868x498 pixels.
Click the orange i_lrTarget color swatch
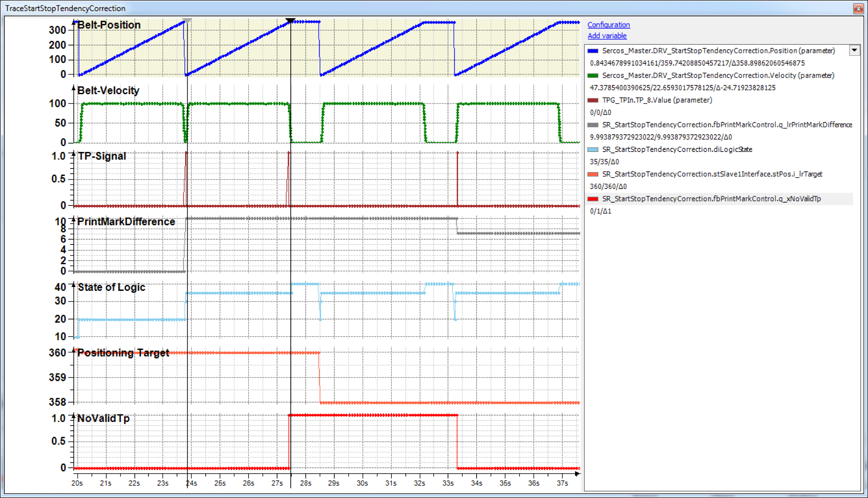[x=593, y=174]
